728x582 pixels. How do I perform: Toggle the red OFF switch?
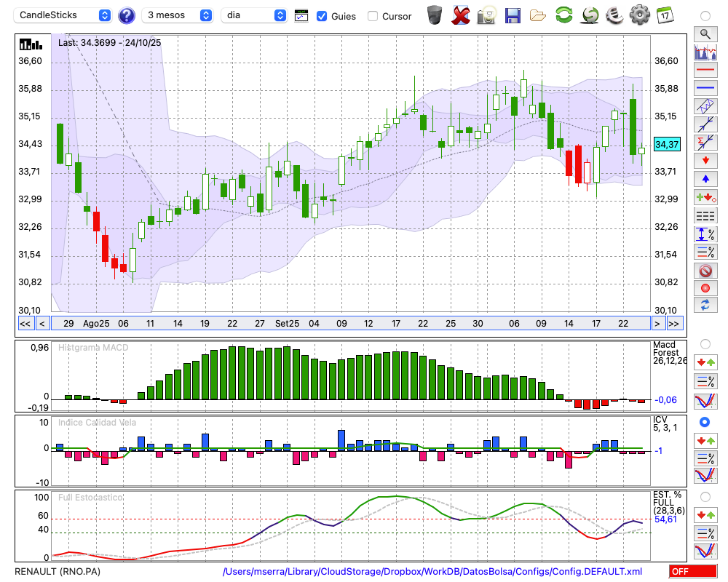693,571
